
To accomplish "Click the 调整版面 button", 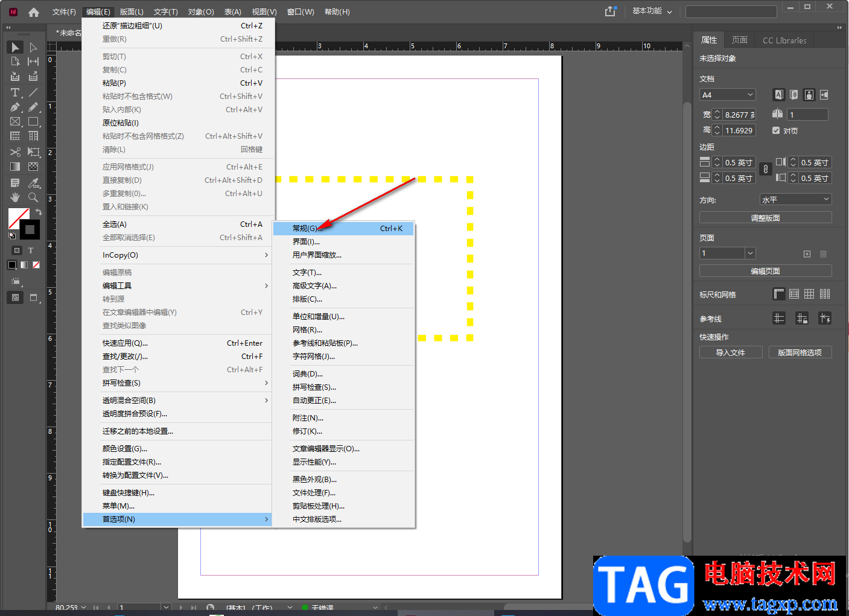I will point(765,218).
